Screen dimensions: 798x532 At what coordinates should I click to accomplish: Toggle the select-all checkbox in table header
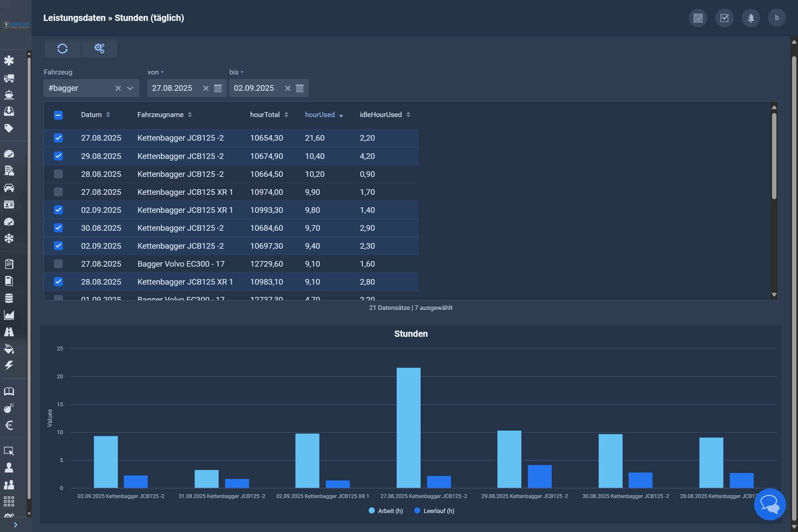(x=59, y=115)
